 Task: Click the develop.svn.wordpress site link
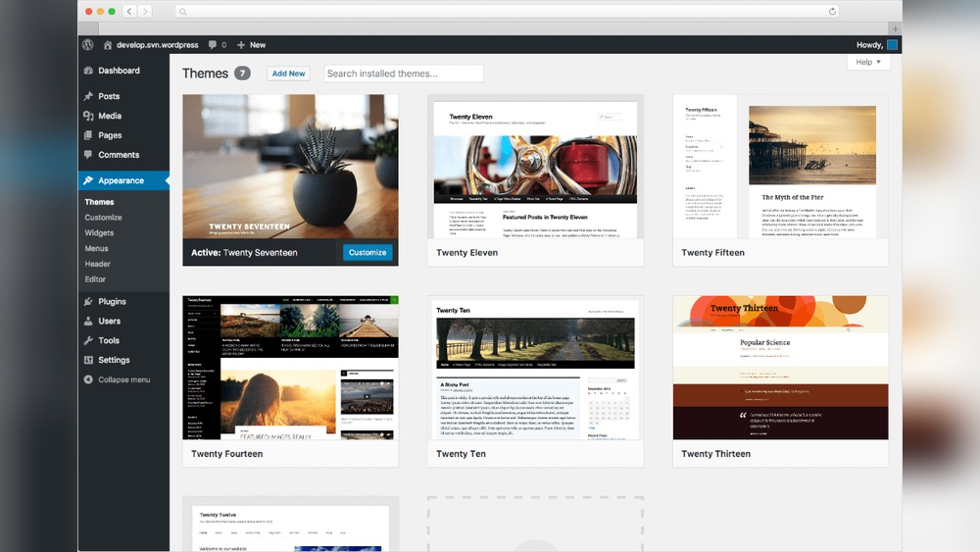point(158,45)
